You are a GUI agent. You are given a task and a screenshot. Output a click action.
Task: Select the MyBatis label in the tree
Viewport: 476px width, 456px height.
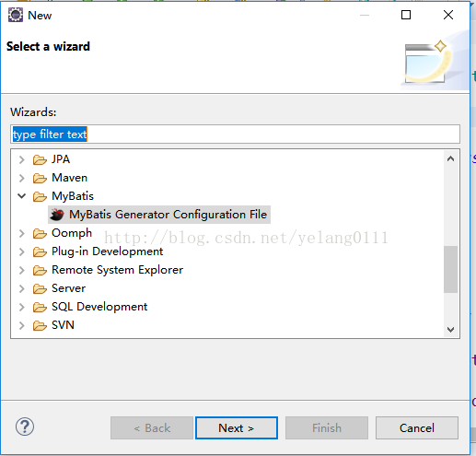click(x=73, y=196)
